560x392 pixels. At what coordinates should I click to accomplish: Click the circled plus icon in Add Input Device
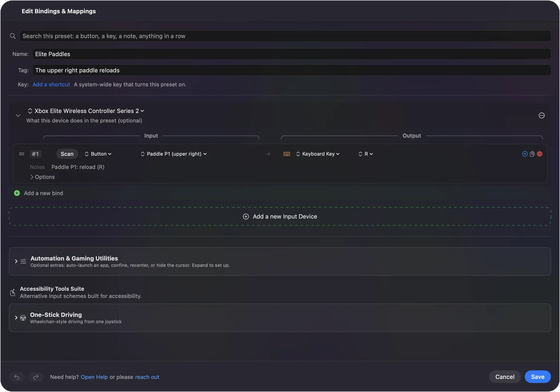coord(246,217)
